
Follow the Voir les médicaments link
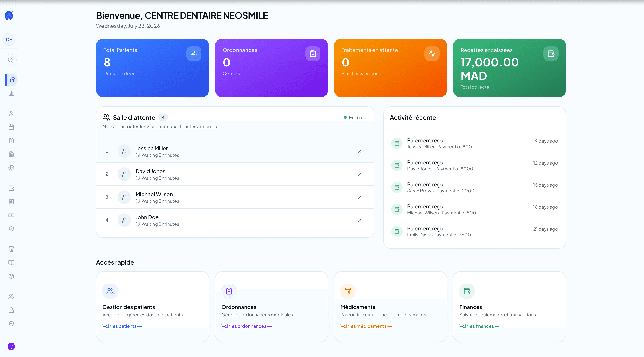tap(366, 326)
